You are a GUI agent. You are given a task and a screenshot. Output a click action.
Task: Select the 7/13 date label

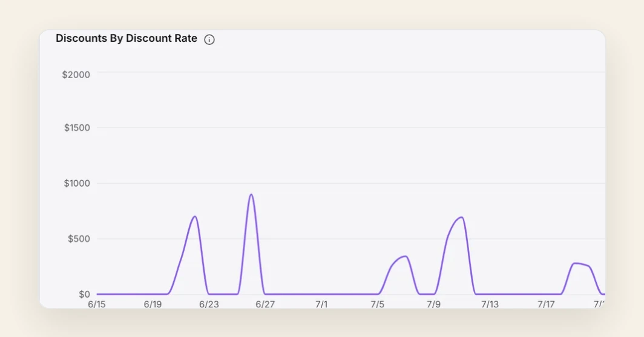490,304
